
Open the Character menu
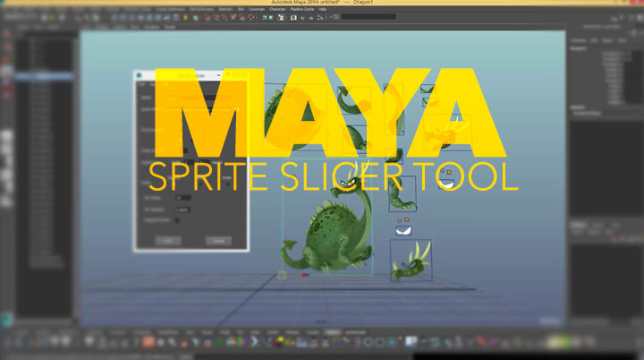pos(277,9)
